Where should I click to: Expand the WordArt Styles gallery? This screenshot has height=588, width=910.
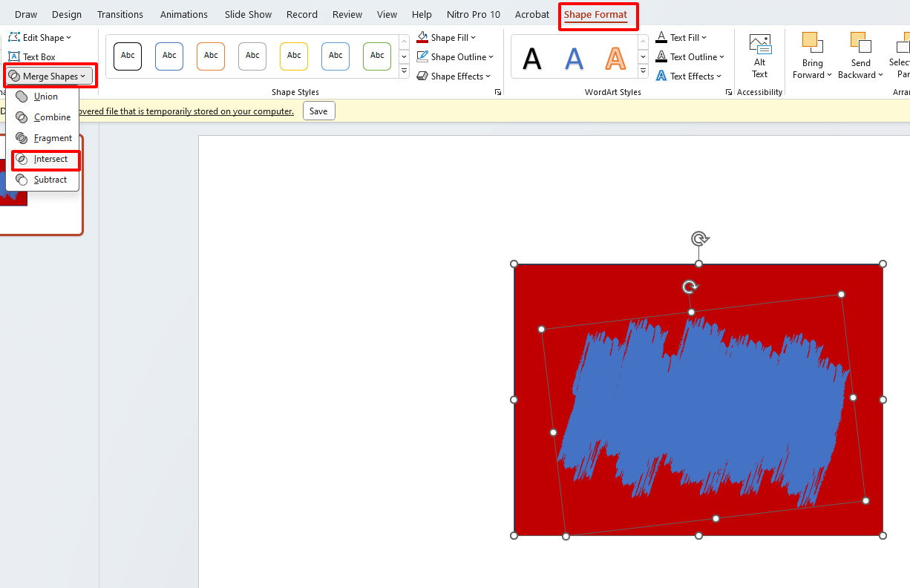click(643, 72)
